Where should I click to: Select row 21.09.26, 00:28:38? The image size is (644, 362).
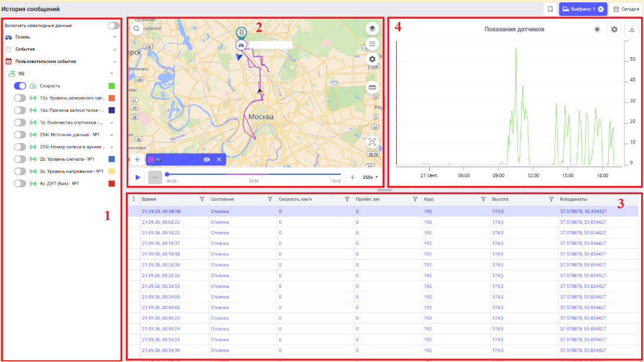(x=383, y=265)
